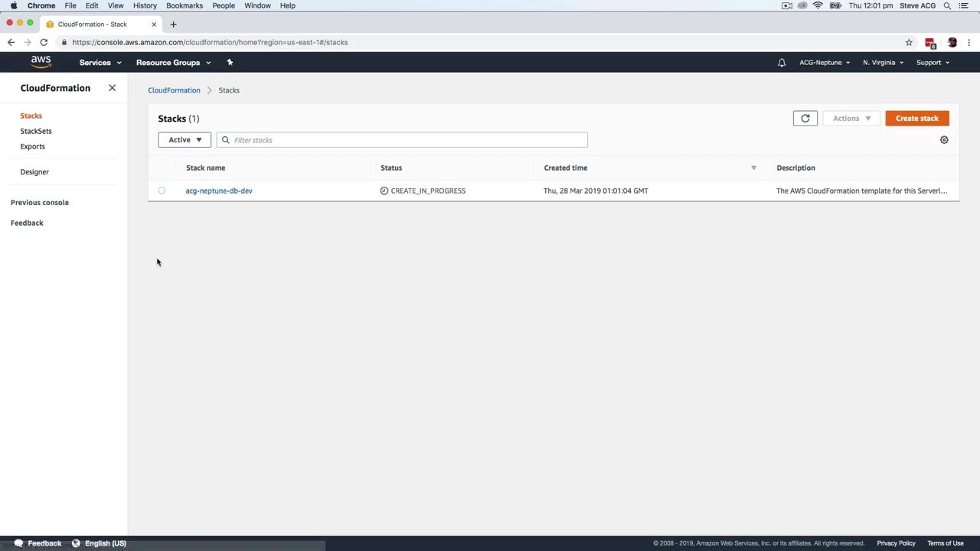980x551 pixels.
Task: Refresh the stacks list
Action: point(805,118)
